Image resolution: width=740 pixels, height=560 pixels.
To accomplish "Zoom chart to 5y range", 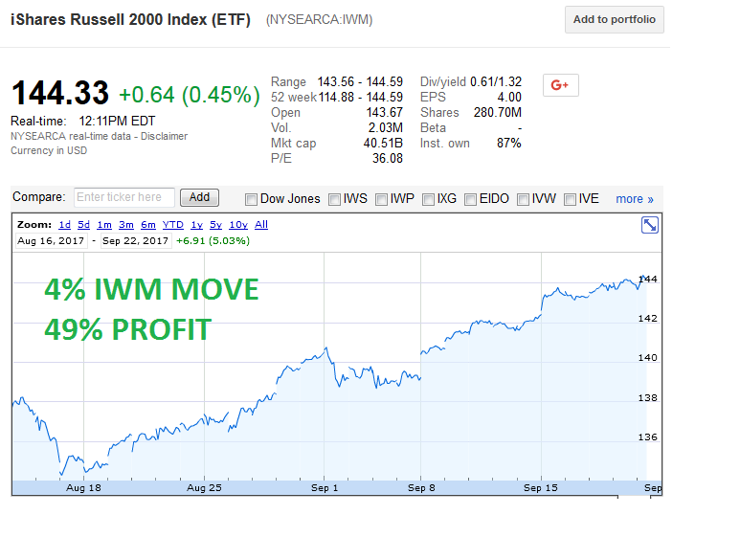I will click(x=215, y=224).
